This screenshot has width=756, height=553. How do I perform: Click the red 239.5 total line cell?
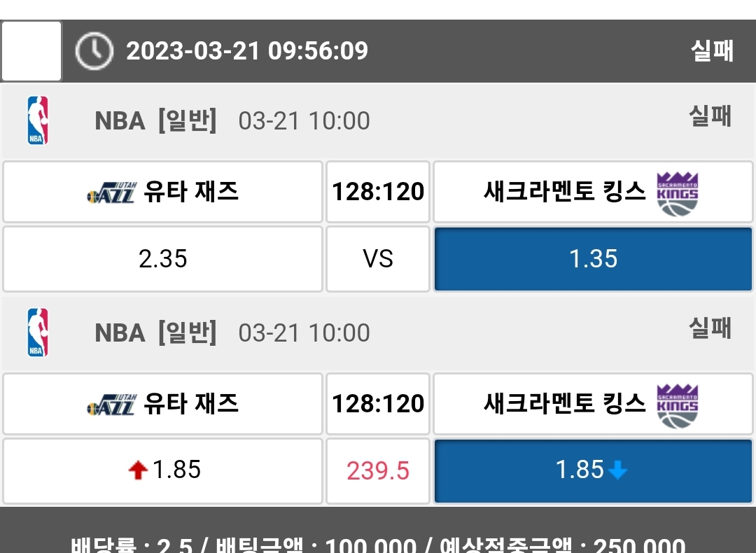(x=378, y=470)
